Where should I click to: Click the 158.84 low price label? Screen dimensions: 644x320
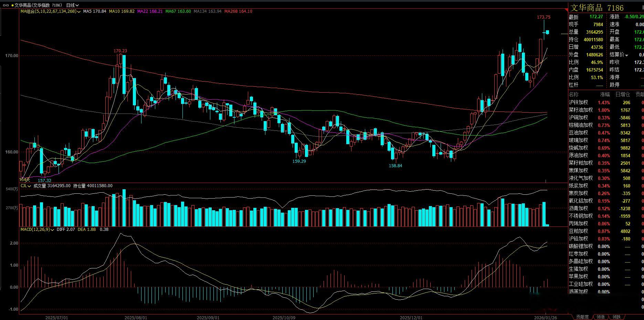[x=395, y=166]
